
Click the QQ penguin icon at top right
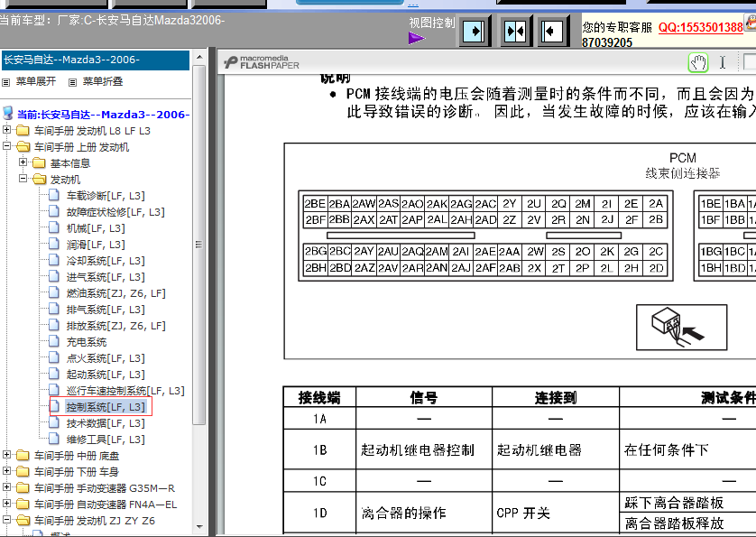click(x=751, y=24)
